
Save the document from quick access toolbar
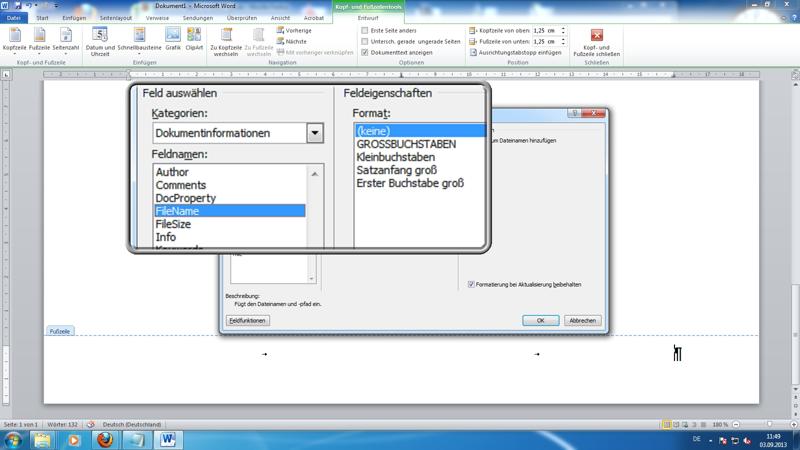point(18,5)
